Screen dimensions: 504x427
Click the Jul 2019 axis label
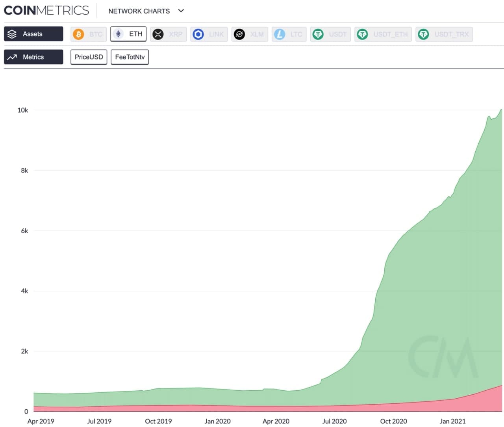coord(99,421)
